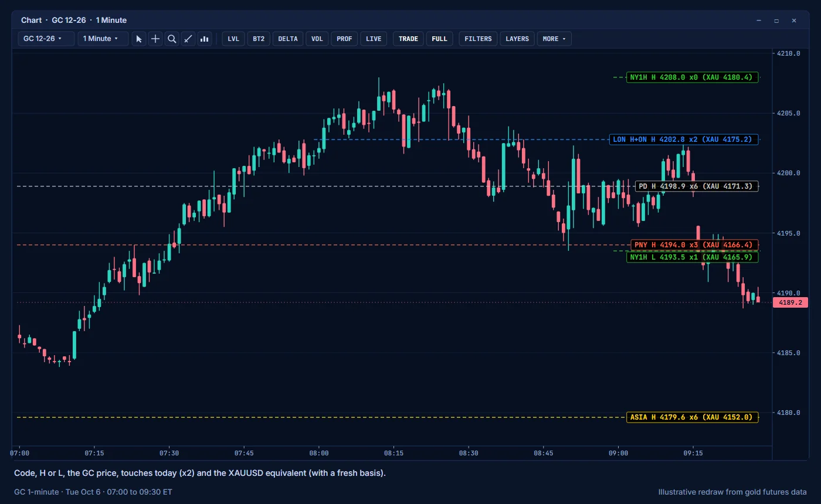Activate the crosshair cursor tool
The height and width of the screenshot is (504, 821).
click(x=155, y=39)
